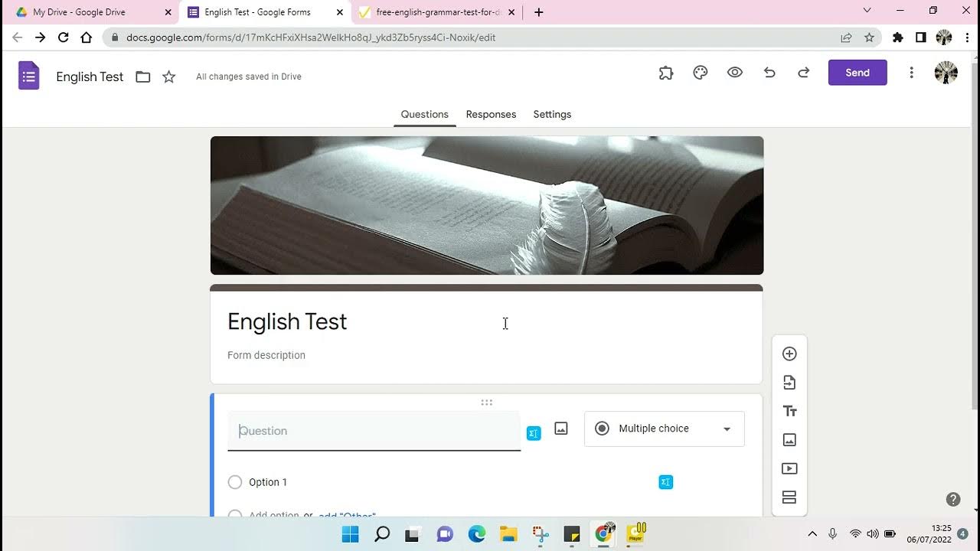The width and height of the screenshot is (980, 551).
Task: Switch to Settings tab
Action: [x=552, y=114]
